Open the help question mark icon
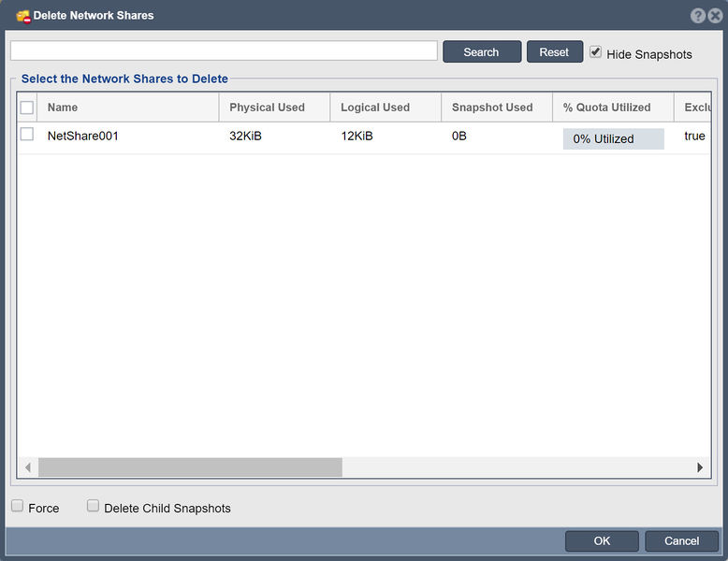Image resolution: width=728 pixels, height=561 pixels. (x=697, y=16)
